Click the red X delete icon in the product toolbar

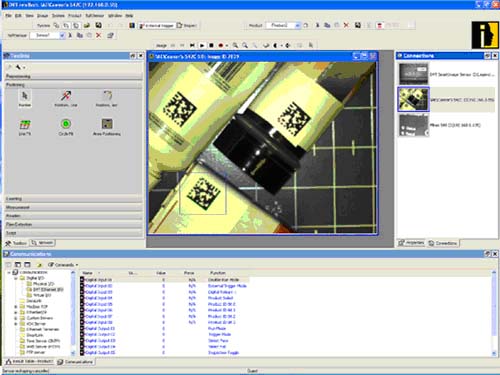pyautogui.click(x=346, y=25)
